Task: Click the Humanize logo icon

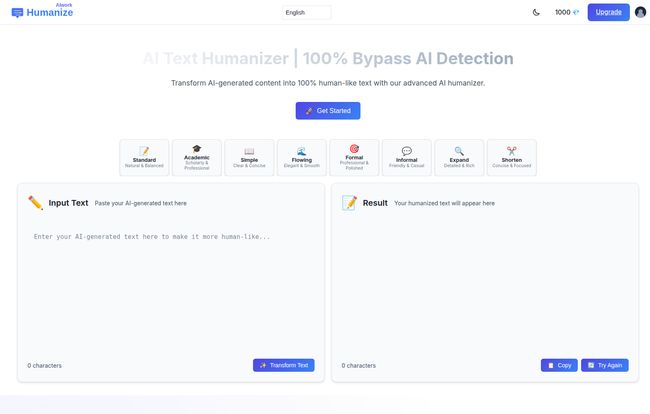Action: (17, 13)
